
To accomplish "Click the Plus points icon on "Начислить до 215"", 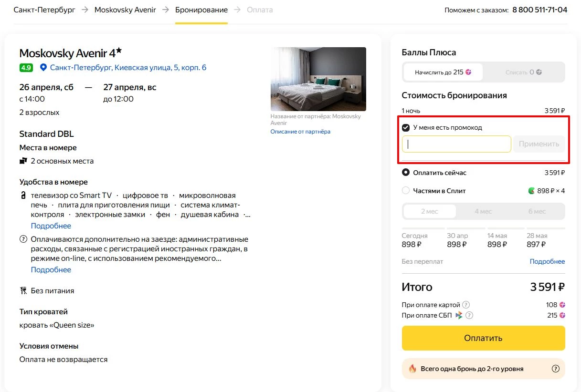I will point(468,72).
